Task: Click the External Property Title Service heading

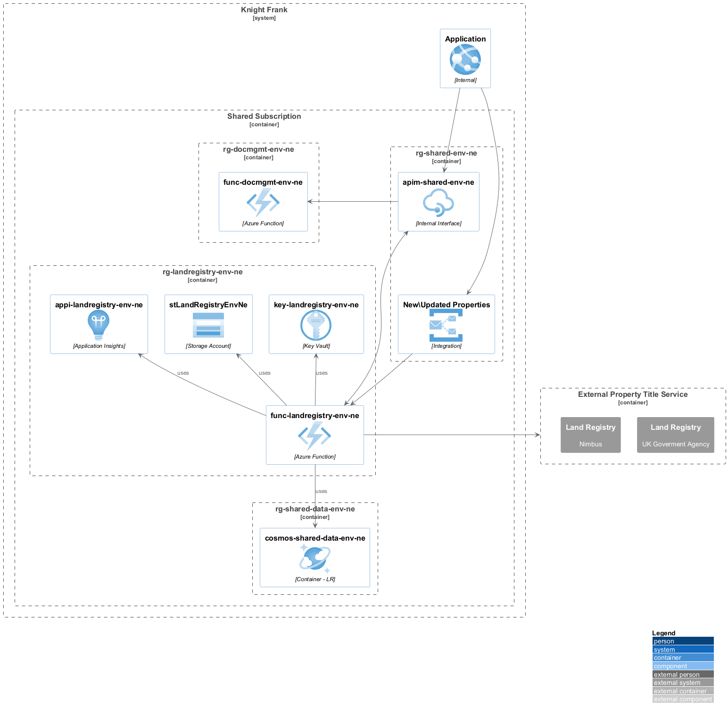Action: pos(633,394)
